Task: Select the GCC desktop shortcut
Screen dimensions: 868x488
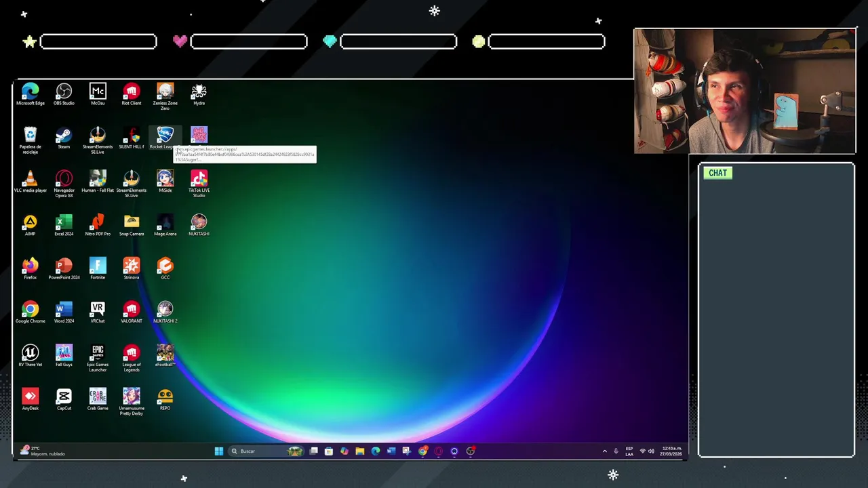Action: (165, 268)
